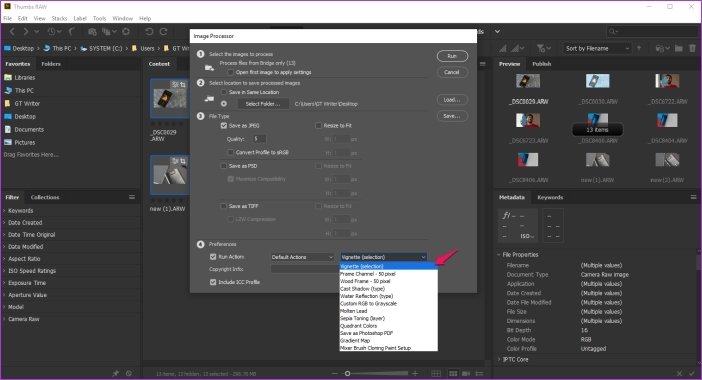Switch to list view icon

click(x=479, y=373)
